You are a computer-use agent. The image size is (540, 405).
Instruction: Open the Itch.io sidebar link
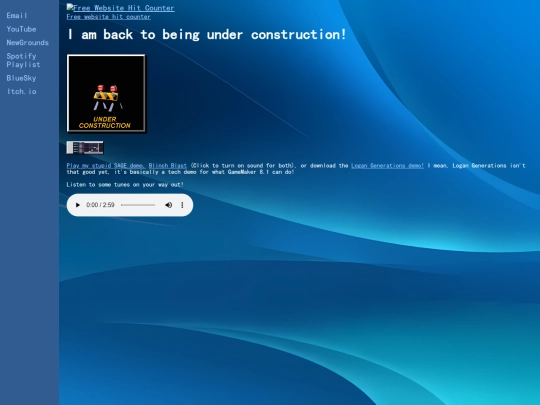[x=22, y=91]
